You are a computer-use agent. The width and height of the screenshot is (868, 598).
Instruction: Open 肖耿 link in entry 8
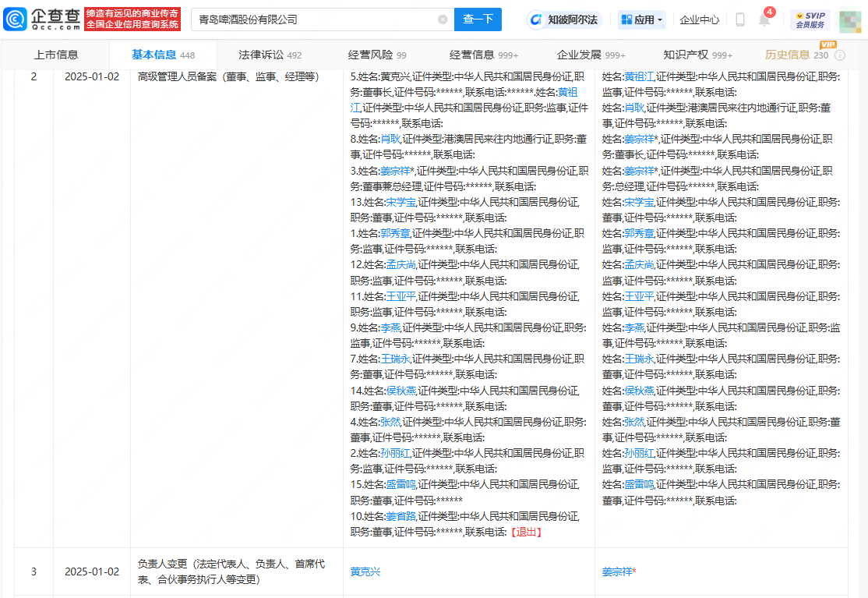pyautogui.click(x=390, y=139)
